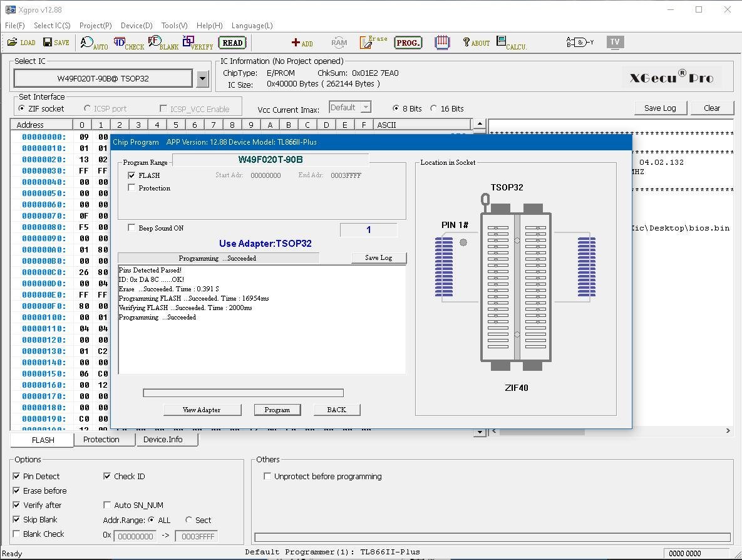
Task: Click Save Log in main window
Action: tap(660, 108)
